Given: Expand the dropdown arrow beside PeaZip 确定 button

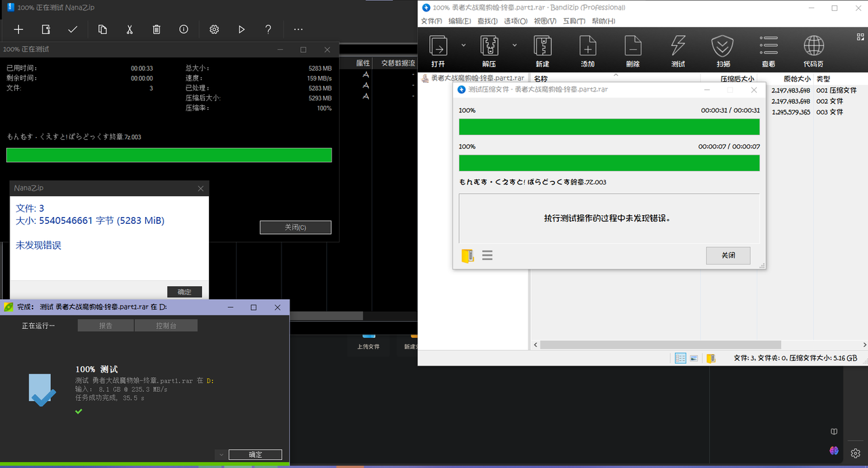Looking at the screenshot, I should pos(221,454).
